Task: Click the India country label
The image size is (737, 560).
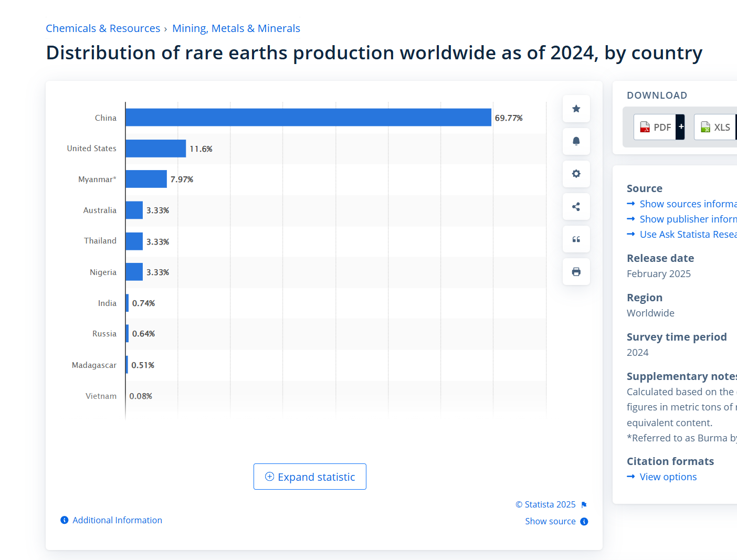Action: [x=107, y=303]
